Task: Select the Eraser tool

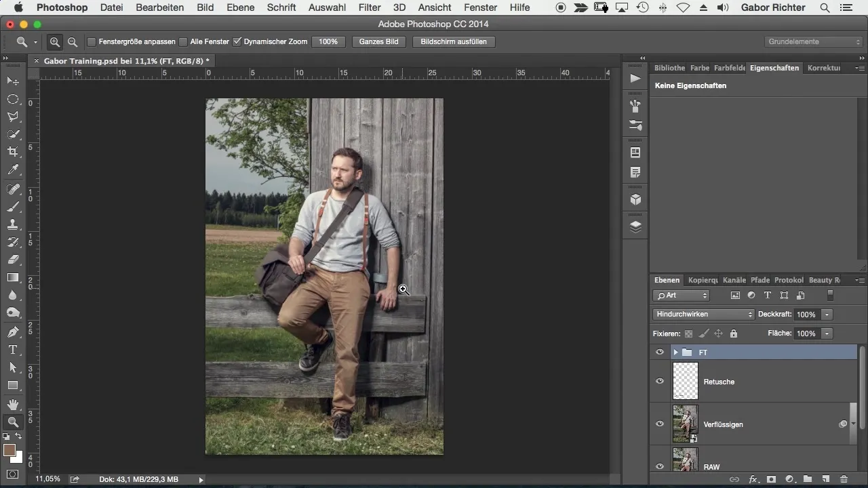Action: tap(13, 260)
